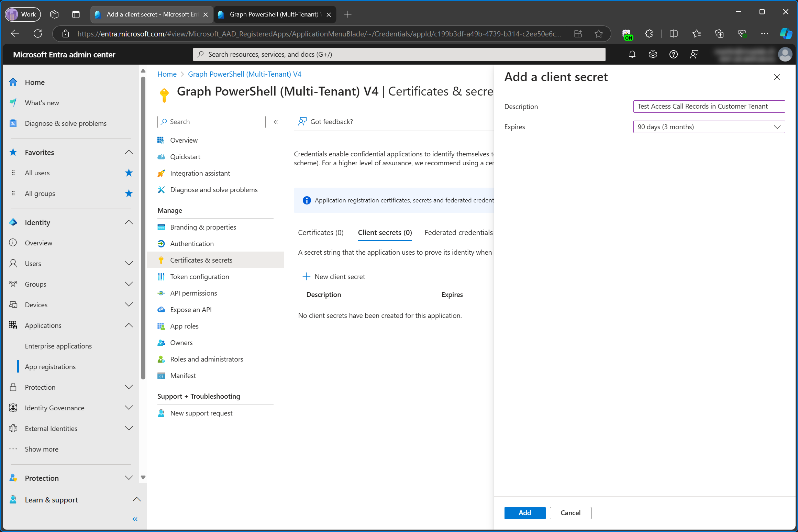Open Enterprise applications
Screen dimensions: 798x532
click(58, 346)
